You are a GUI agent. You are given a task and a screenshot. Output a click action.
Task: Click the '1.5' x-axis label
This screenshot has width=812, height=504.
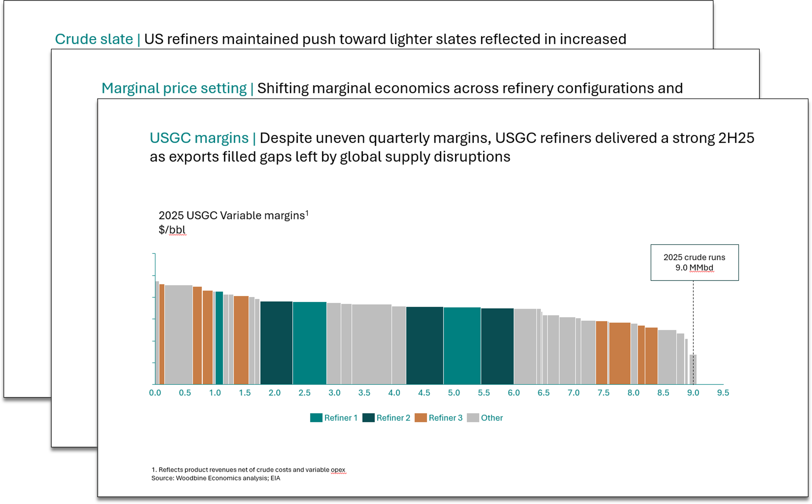tap(245, 393)
